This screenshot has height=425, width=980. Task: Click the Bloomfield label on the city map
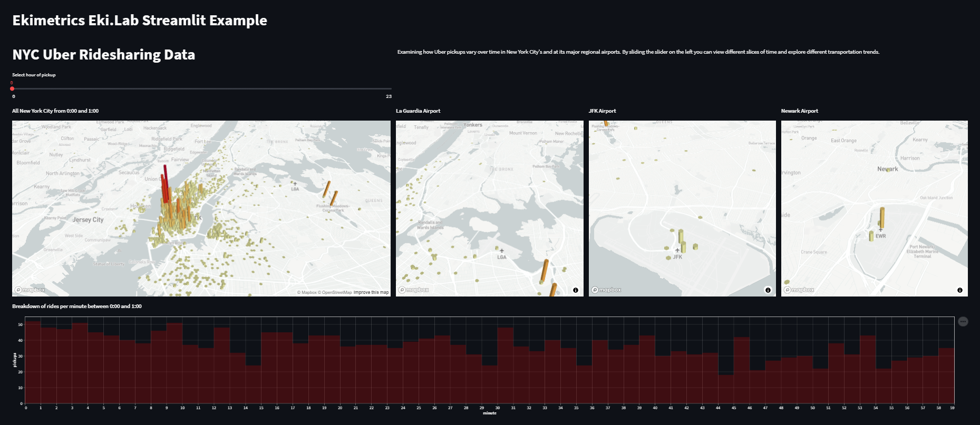point(28,163)
